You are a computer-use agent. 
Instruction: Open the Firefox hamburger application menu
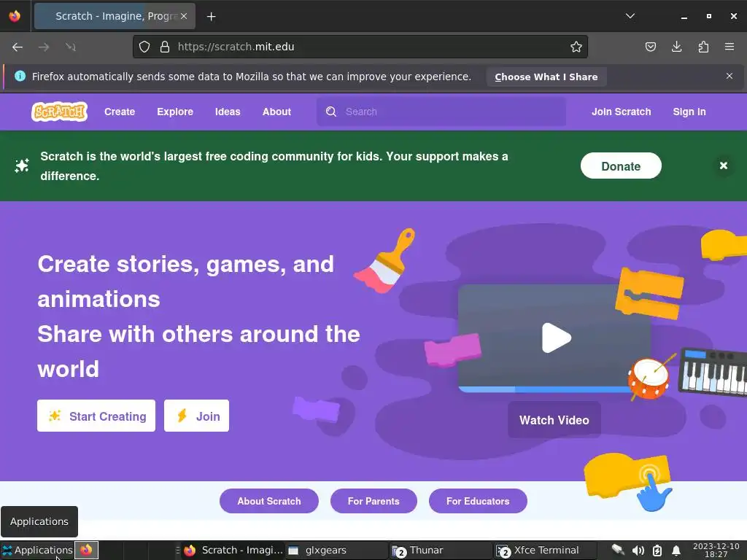[x=729, y=47]
